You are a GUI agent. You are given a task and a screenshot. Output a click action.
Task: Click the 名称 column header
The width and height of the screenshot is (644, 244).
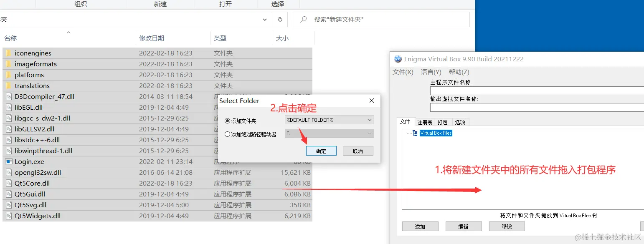click(x=10, y=38)
